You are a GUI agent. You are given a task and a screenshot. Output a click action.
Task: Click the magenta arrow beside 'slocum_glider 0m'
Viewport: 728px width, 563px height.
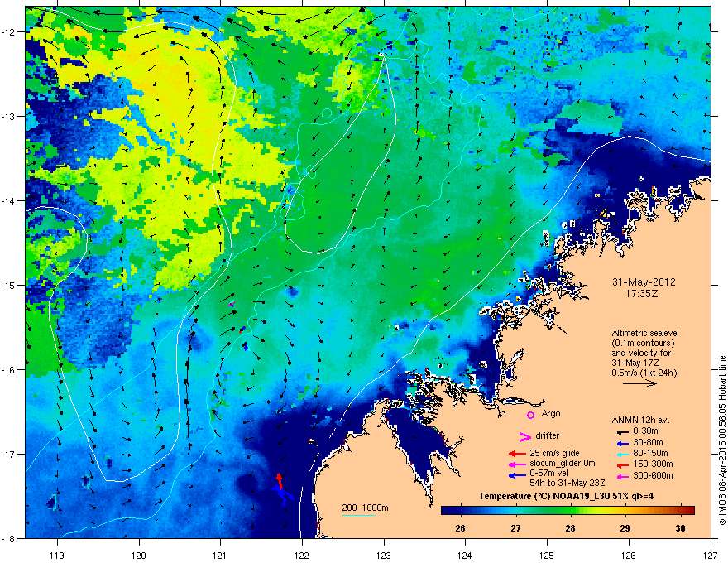[517, 464]
